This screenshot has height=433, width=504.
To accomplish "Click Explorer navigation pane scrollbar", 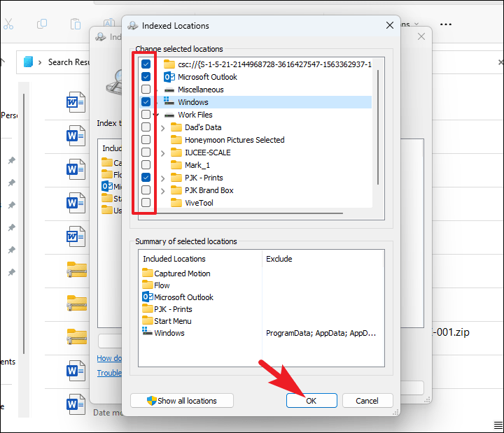I will click(x=24, y=224).
